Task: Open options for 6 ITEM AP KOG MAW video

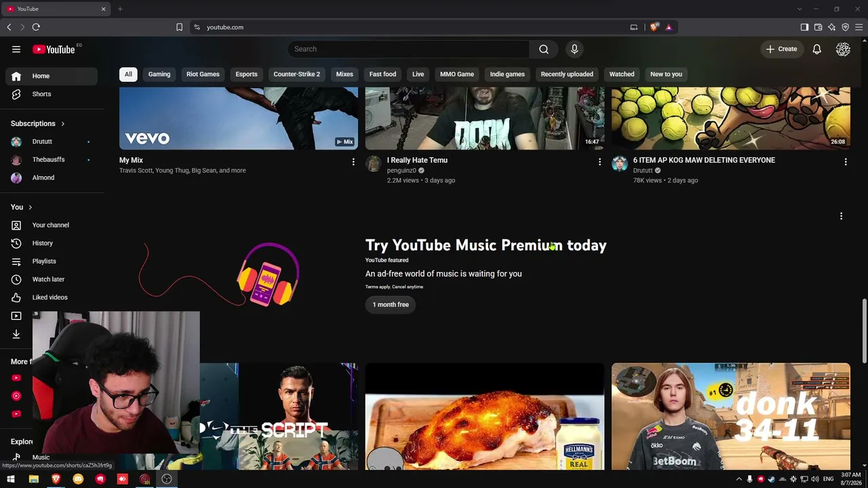Action: (x=846, y=162)
